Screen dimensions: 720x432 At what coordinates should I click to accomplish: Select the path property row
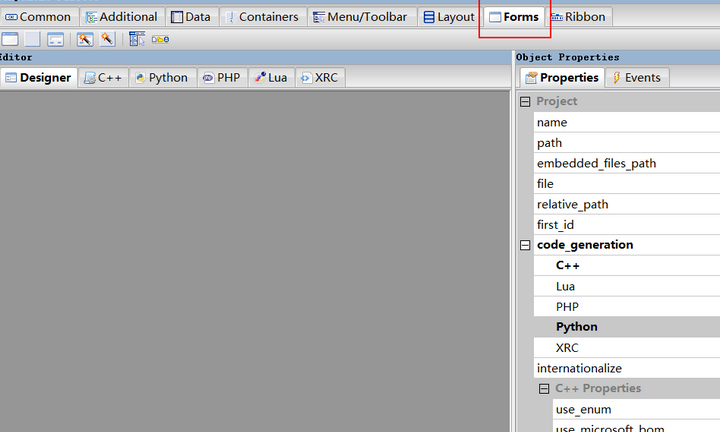627,143
